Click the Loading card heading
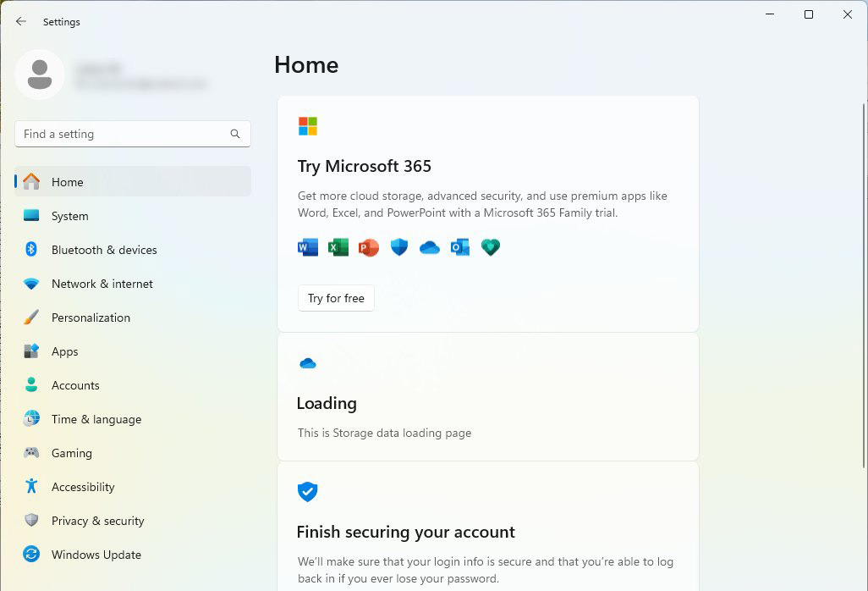Viewport: 868px width, 591px height. [327, 403]
